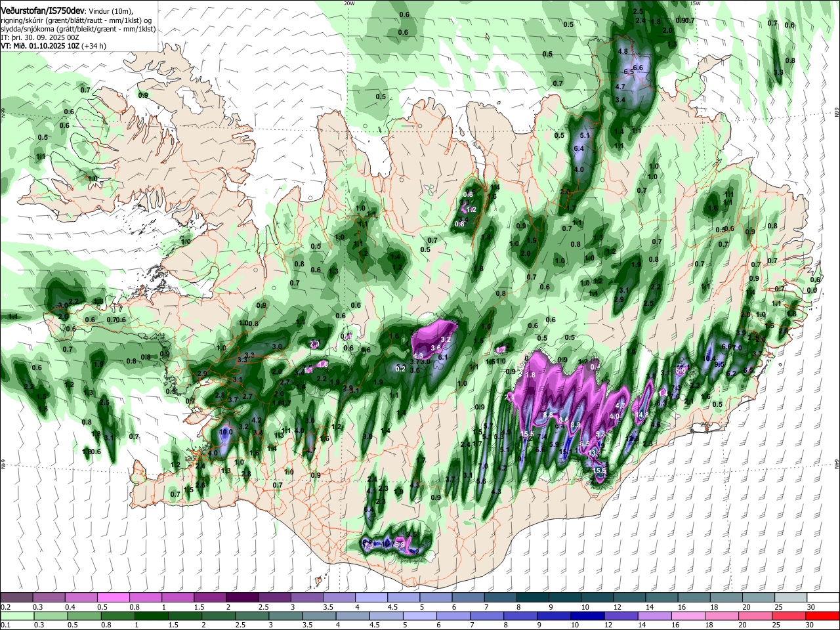Pick the darkest purple 2 swatch in sleet/snow legend
Viewport: 840px width, 630px height.
click(x=241, y=598)
